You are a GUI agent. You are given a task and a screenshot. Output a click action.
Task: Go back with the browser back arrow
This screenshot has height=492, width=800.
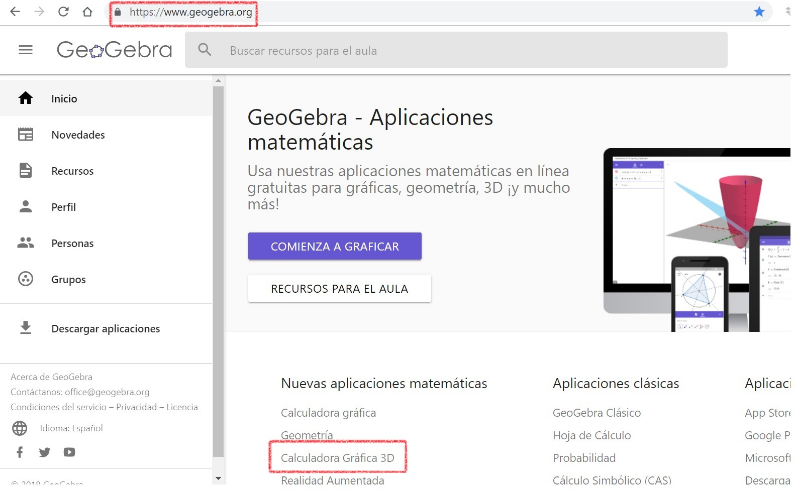tap(15, 12)
